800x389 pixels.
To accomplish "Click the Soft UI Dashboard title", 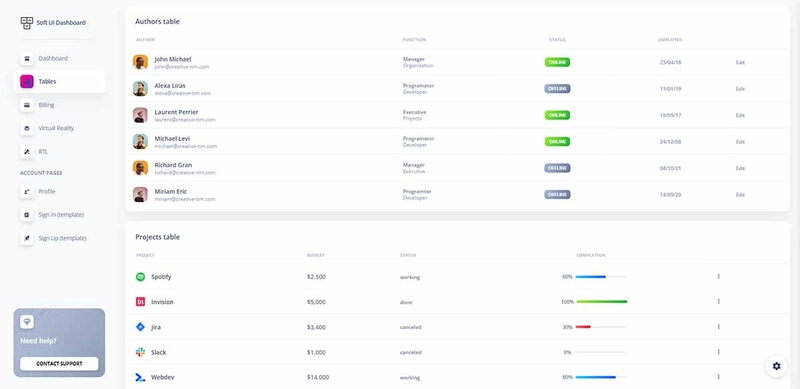I will [x=61, y=23].
